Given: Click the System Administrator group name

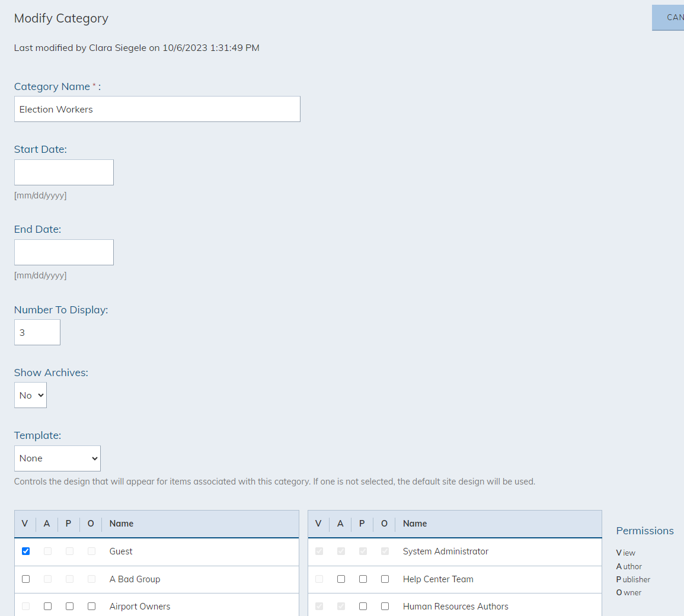Looking at the screenshot, I should click(x=445, y=551).
